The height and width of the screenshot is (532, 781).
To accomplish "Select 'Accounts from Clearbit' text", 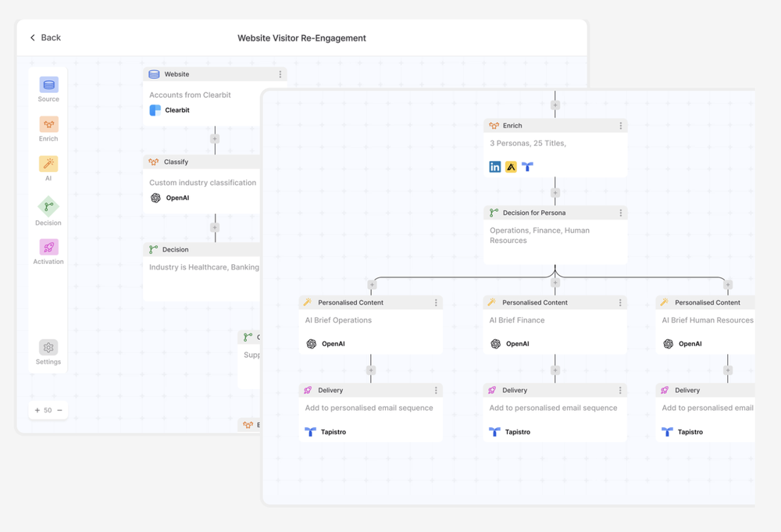I will tap(190, 95).
